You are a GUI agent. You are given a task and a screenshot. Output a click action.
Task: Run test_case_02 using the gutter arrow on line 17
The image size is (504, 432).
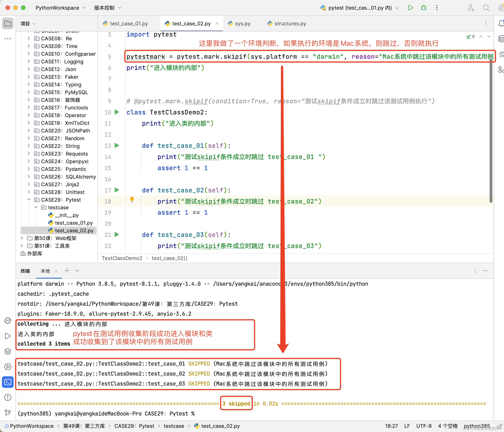click(117, 190)
